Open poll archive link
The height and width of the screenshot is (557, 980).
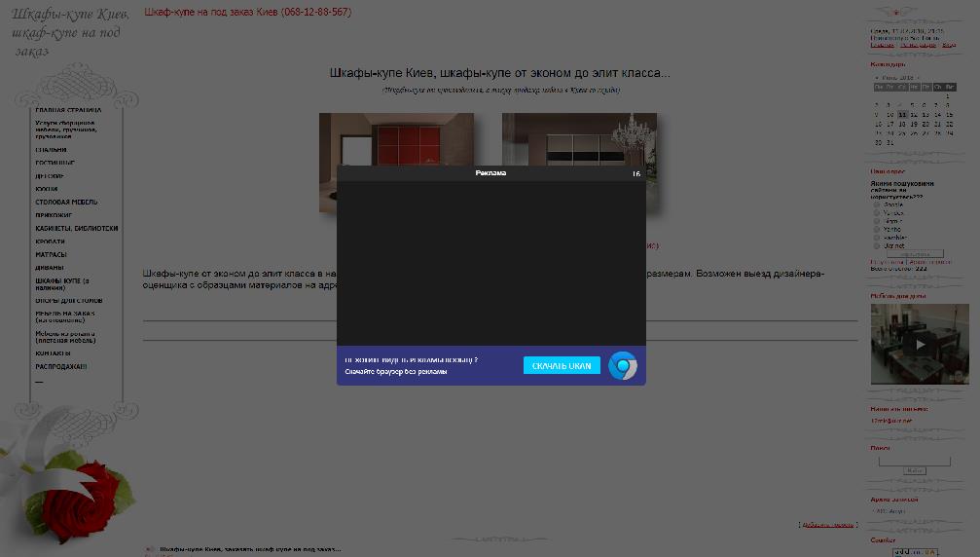coord(930,262)
